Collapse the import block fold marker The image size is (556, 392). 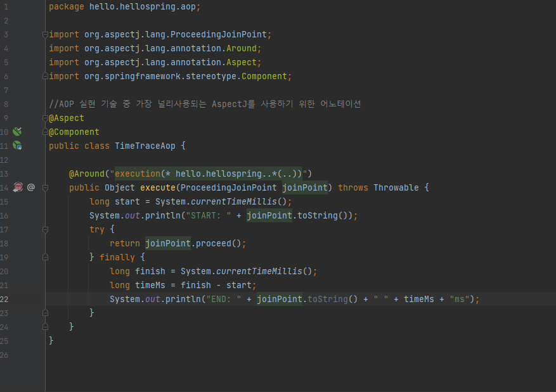coord(45,35)
